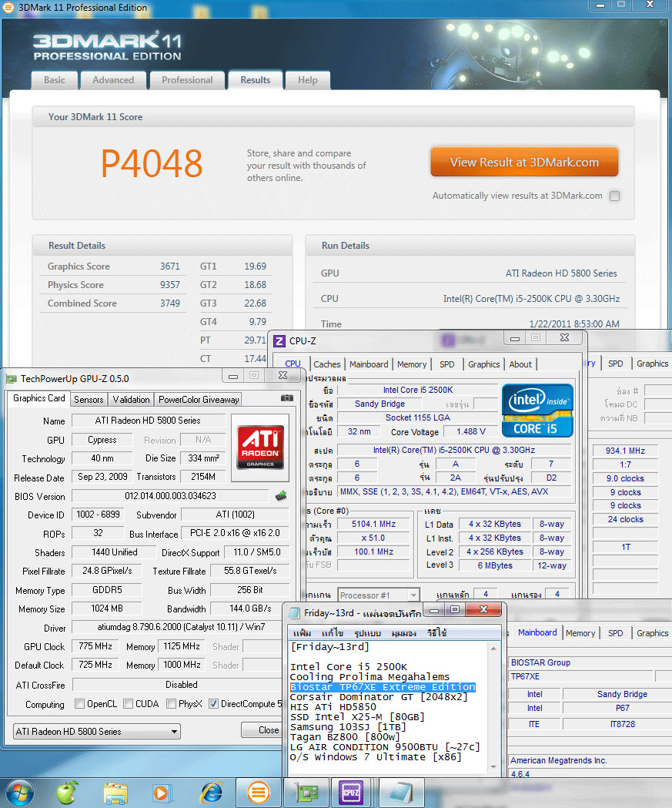The width and height of the screenshot is (672, 808).
Task: Open Sensors tab in GPU-Z
Action: pos(89,399)
